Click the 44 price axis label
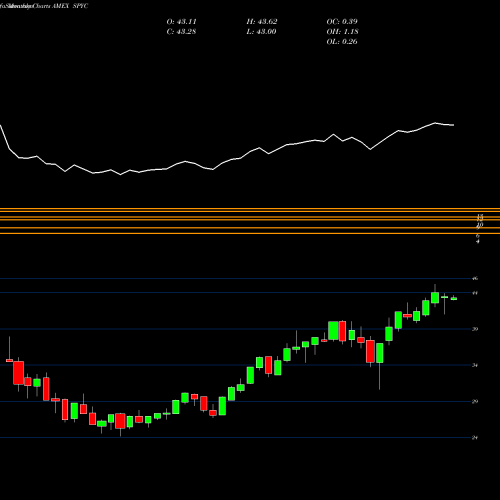500x500 pixels. coord(475,293)
